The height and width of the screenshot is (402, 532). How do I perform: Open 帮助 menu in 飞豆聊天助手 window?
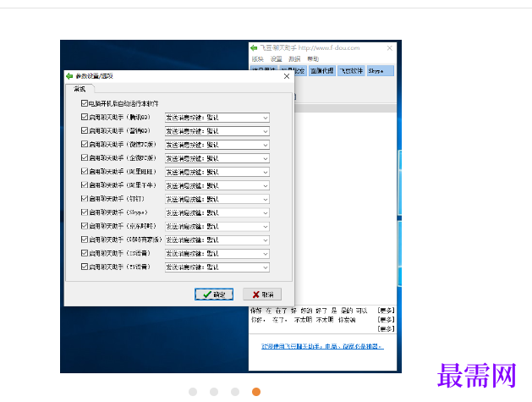pos(313,59)
